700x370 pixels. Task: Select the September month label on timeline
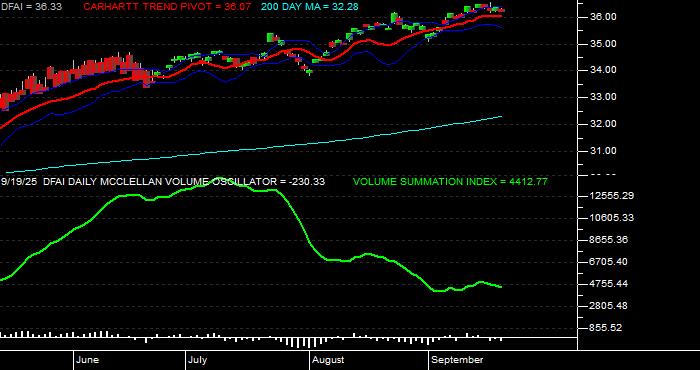coord(457,360)
